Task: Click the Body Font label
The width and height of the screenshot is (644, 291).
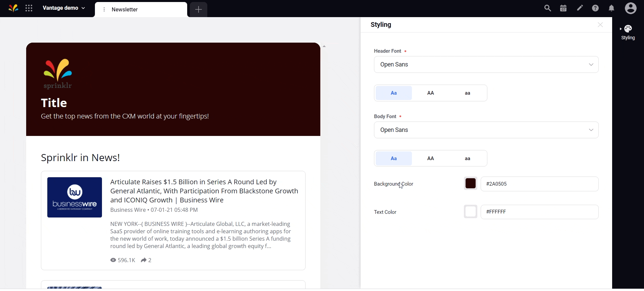Action: tap(385, 117)
